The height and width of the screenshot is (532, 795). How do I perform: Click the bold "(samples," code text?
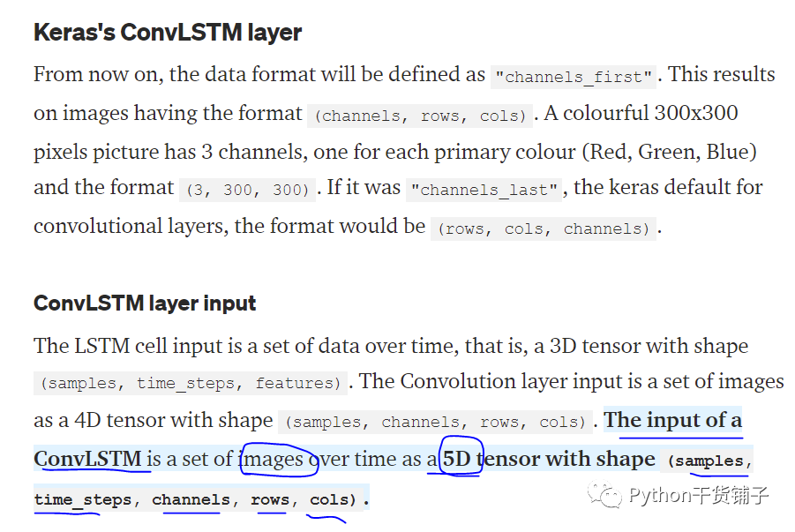(x=709, y=461)
